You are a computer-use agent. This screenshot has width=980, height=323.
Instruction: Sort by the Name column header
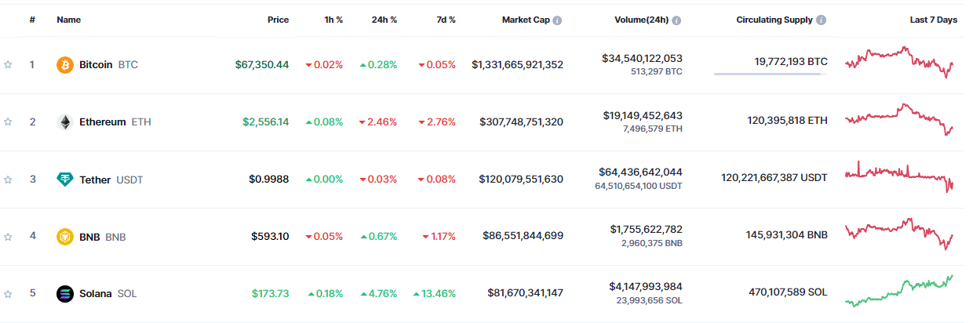point(69,20)
